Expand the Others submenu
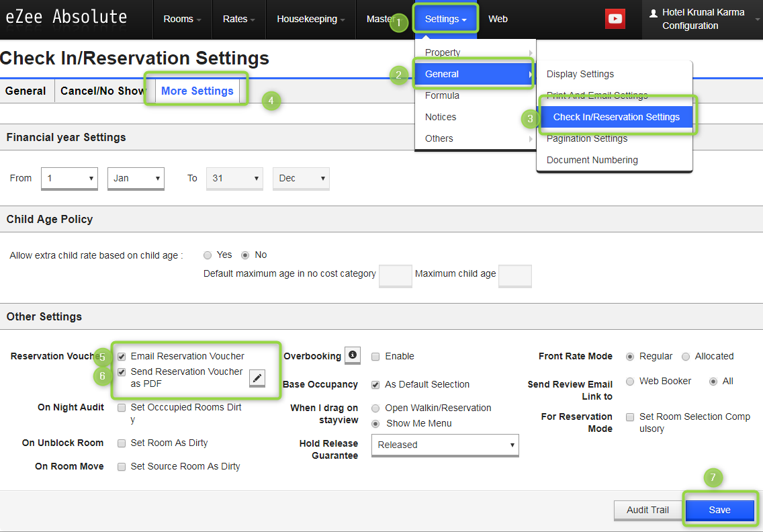The image size is (763, 532). (x=476, y=139)
